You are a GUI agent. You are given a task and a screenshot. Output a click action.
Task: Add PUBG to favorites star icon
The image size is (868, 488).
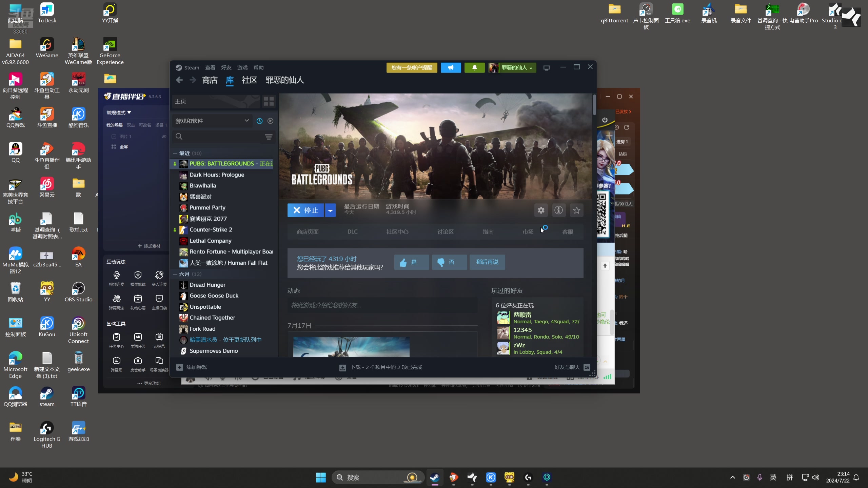[576, 210]
